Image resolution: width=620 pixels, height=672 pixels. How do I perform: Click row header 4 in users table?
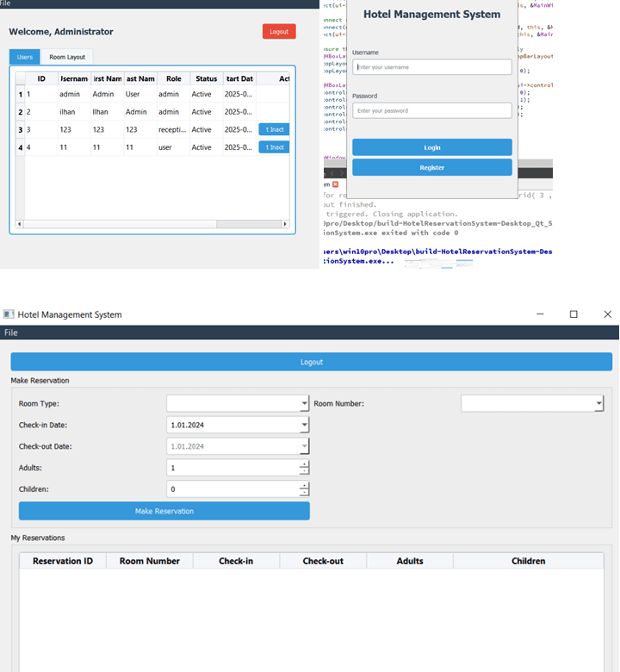pyautogui.click(x=20, y=147)
